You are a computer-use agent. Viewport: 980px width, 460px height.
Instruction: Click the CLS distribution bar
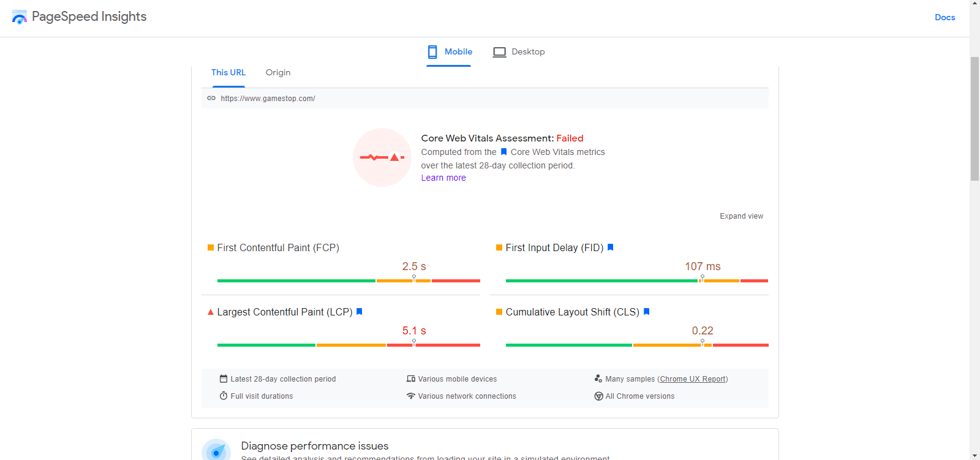tap(637, 345)
